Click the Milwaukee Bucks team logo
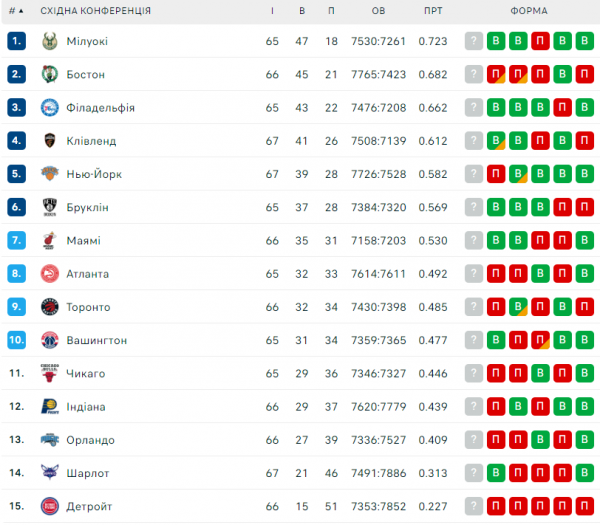Image resolution: width=600 pixels, height=525 pixels. click(50, 41)
